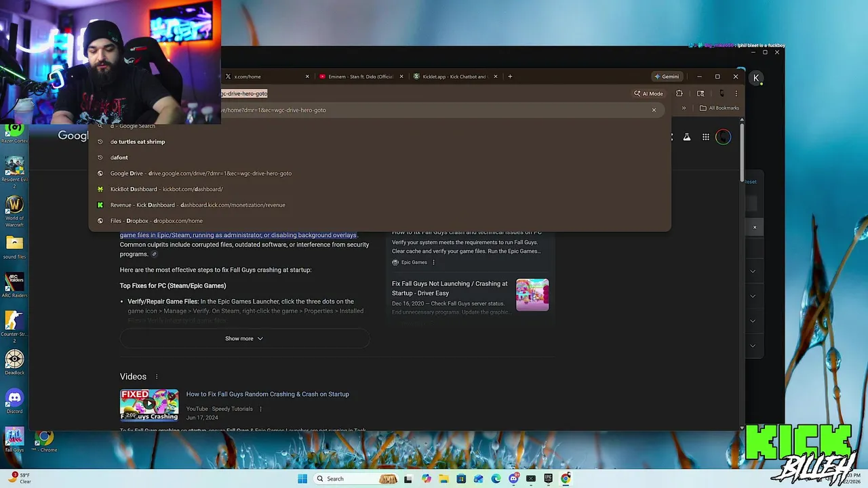This screenshot has height=488, width=868.
Task: Expand the second chevron in the right side panel
Action: pos(752,296)
